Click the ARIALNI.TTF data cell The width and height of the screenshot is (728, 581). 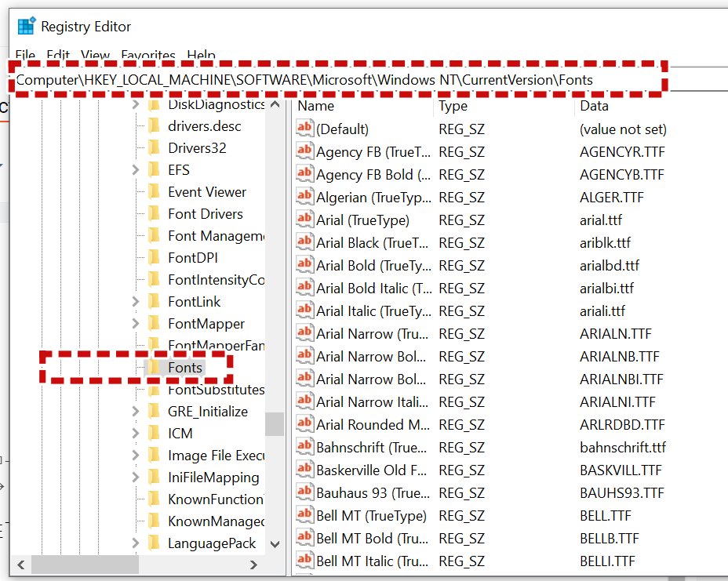click(617, 402)
